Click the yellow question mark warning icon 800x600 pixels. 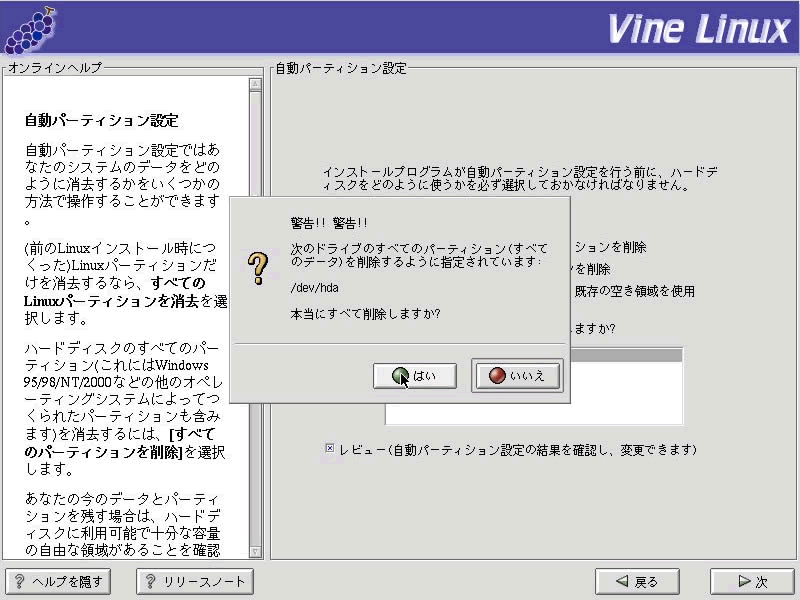tap(258, 268)
